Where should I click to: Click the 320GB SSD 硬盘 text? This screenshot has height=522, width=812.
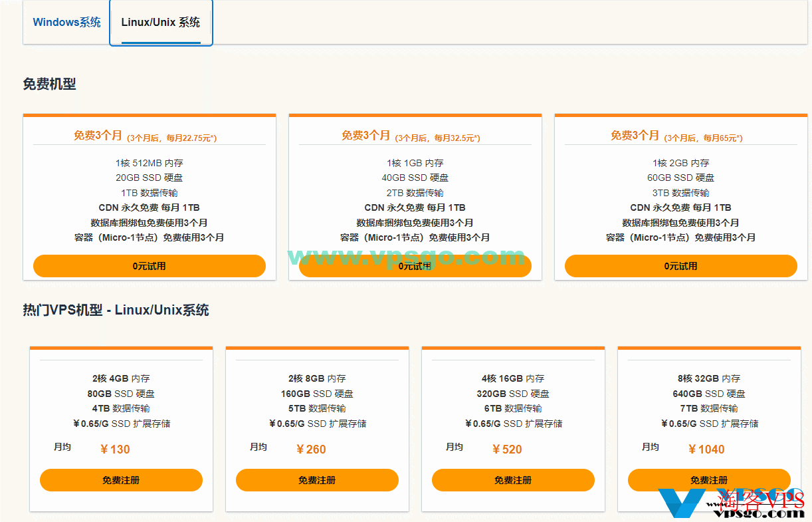[513, 394]
